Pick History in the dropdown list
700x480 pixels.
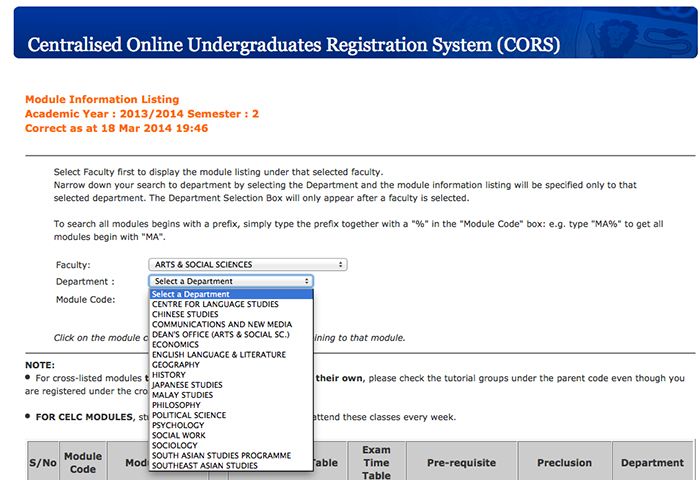tap(231, 375)
